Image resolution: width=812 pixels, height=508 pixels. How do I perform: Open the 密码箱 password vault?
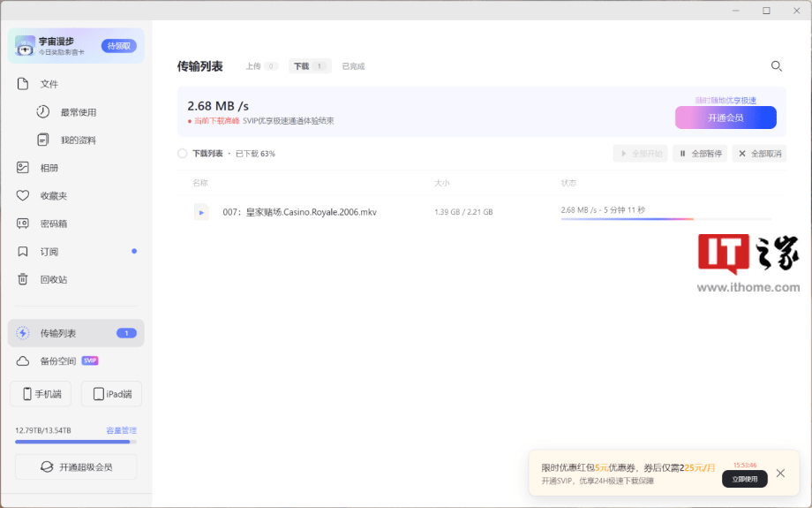53,224
